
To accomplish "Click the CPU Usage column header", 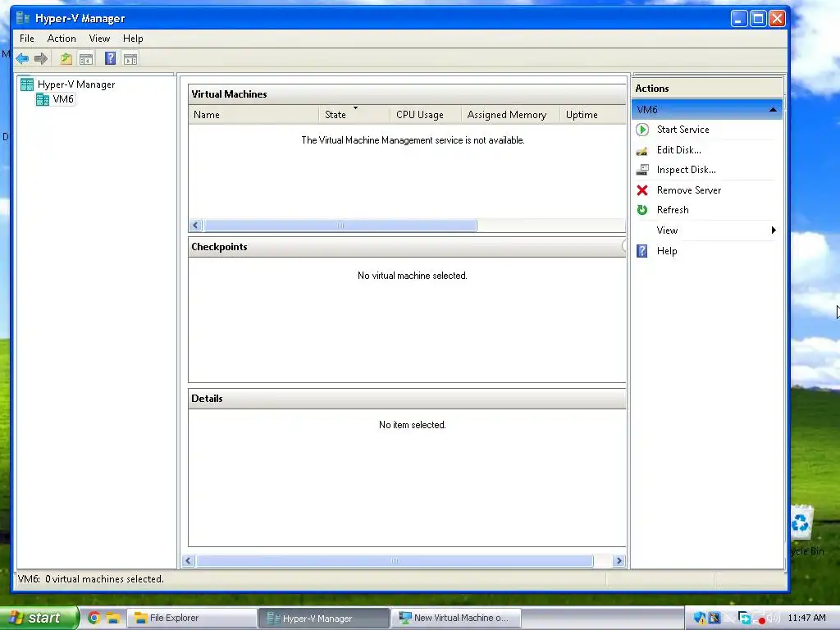I will [426, 115].
